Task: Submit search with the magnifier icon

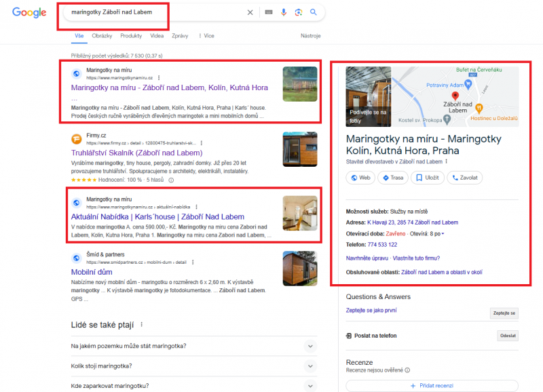Action: tap(314, 12)
